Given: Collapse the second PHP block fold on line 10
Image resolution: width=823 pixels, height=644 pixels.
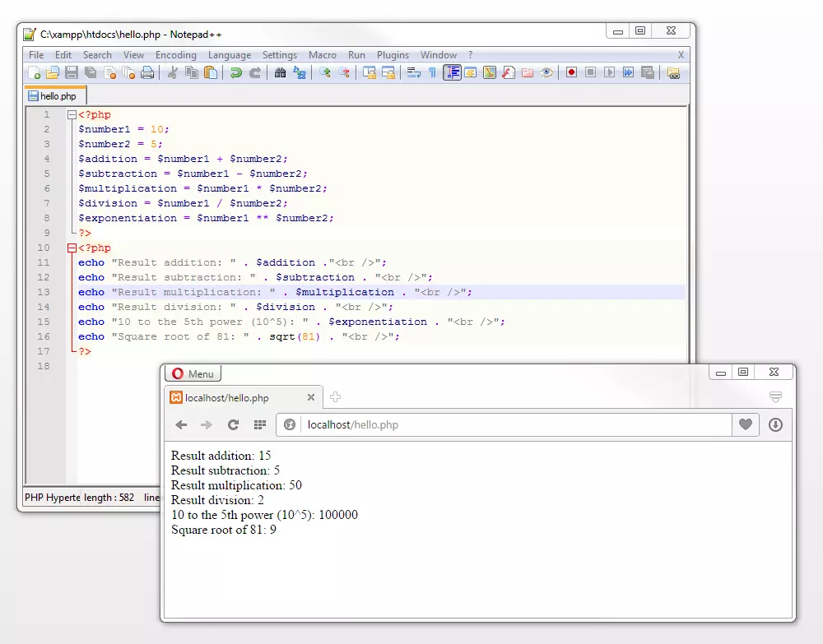Looking at the screenshot, I should tap(72, 248).
